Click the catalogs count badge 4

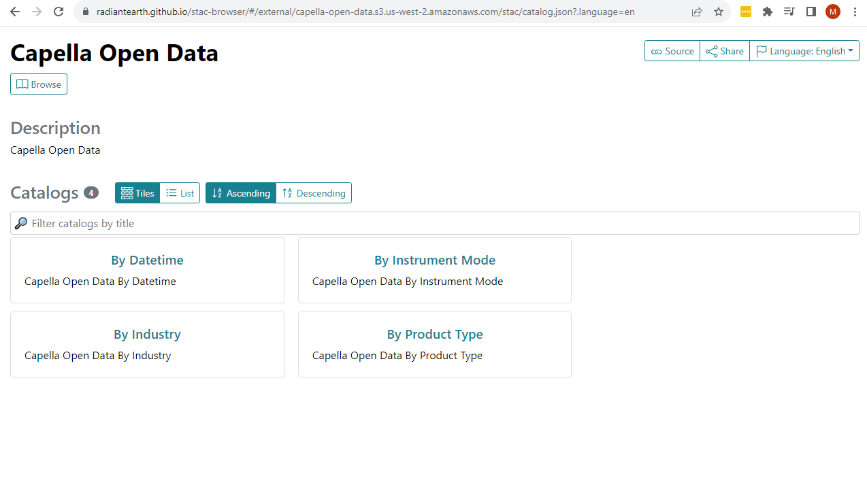point(91,192)
